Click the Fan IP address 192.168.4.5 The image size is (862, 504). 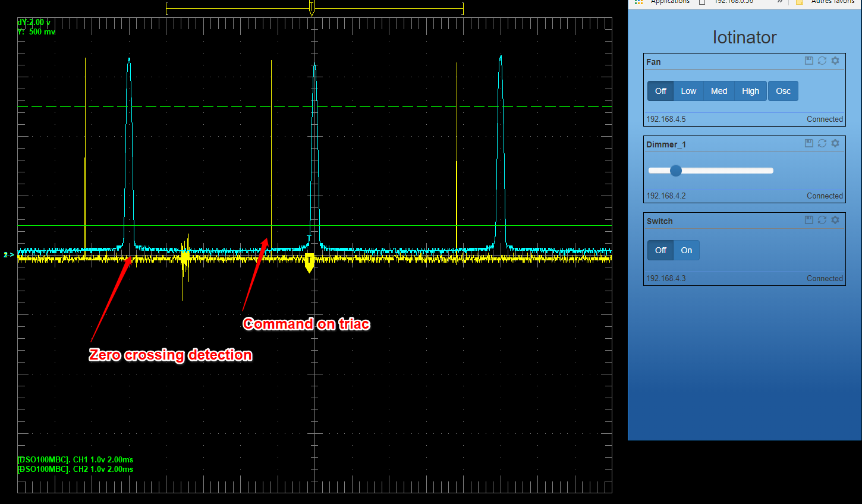(x=666, y=119)
